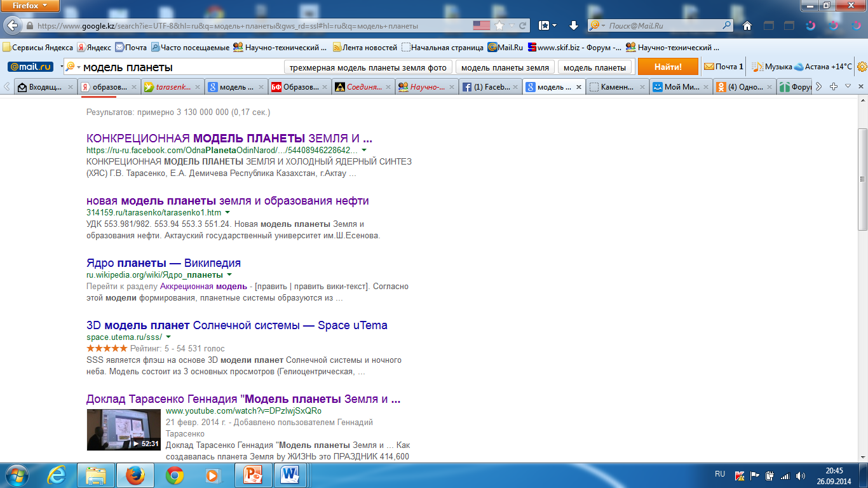Go to the Firefox home page icon

click(x=747, y=26)
